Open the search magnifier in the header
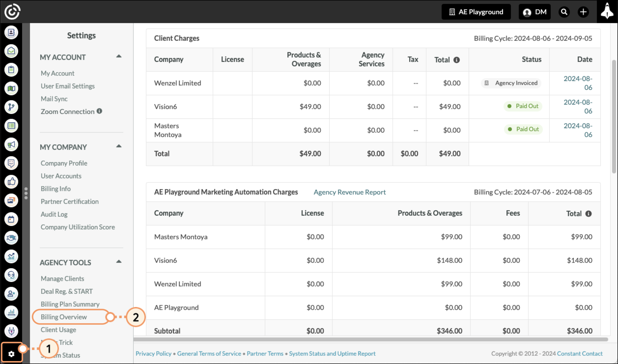The image size is (618, 364). coord(564,12)
